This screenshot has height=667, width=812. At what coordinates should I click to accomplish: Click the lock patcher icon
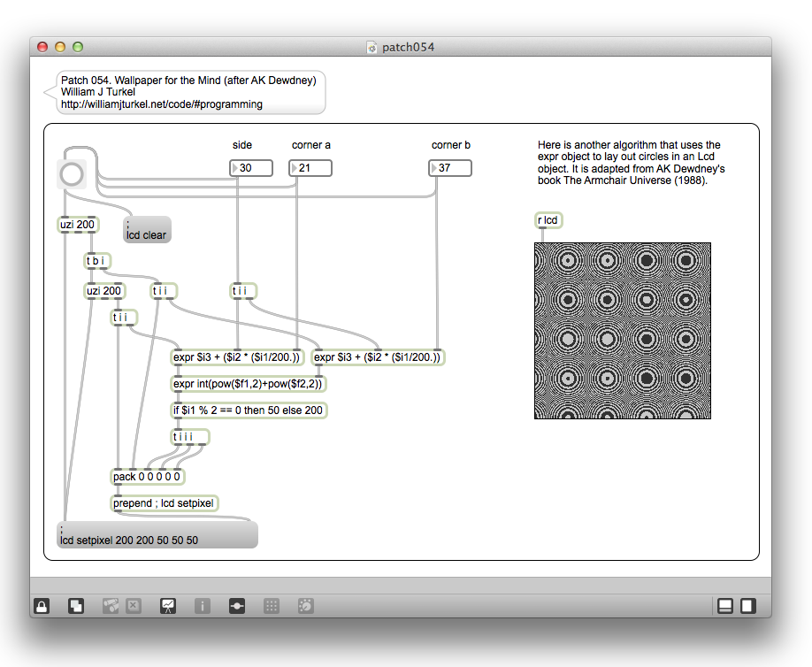point(42,606)
